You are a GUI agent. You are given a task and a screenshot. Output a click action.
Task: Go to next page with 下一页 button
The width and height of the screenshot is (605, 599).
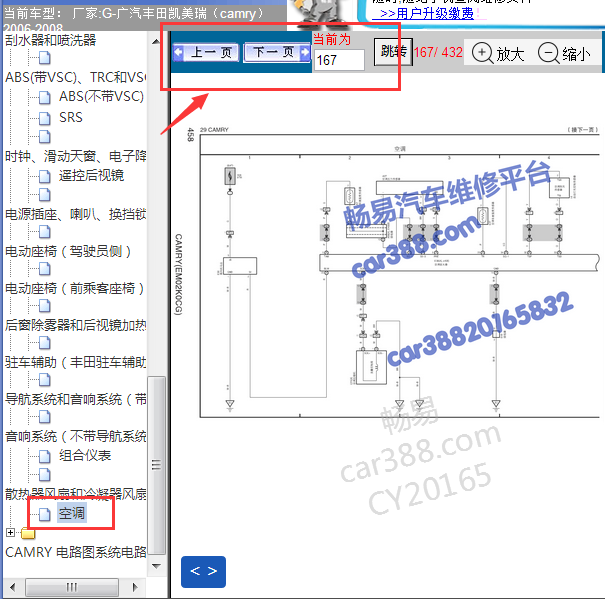tap(277, 52)
